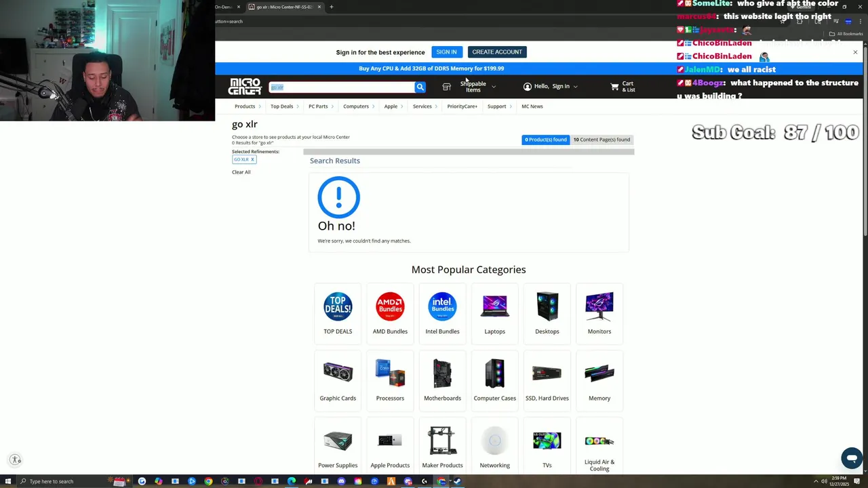The width and height of the screenshot is (868, 488).
Task: Expand the PriorityCare+ menu
Action: point(464,106)
